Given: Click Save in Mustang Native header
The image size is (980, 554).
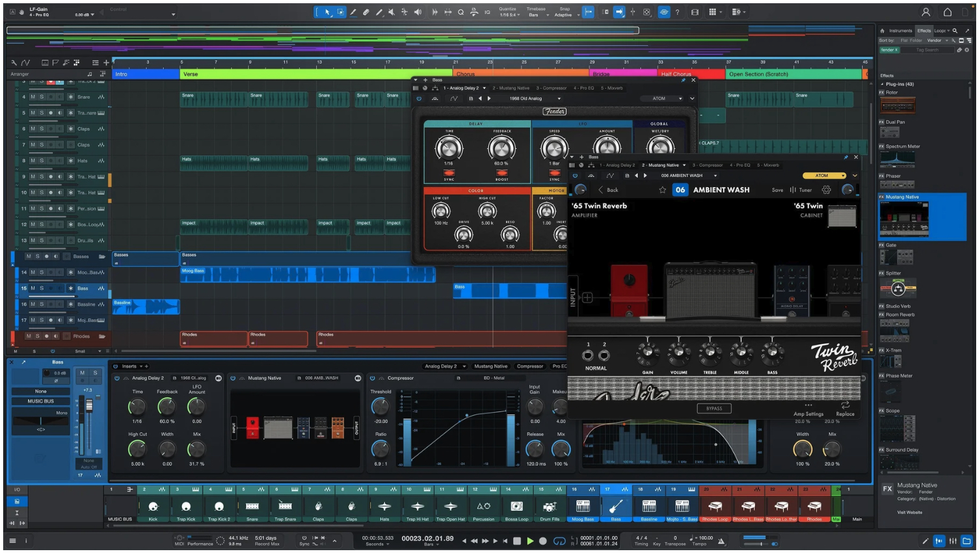Looking at the screenshot, I should (777, 190).
